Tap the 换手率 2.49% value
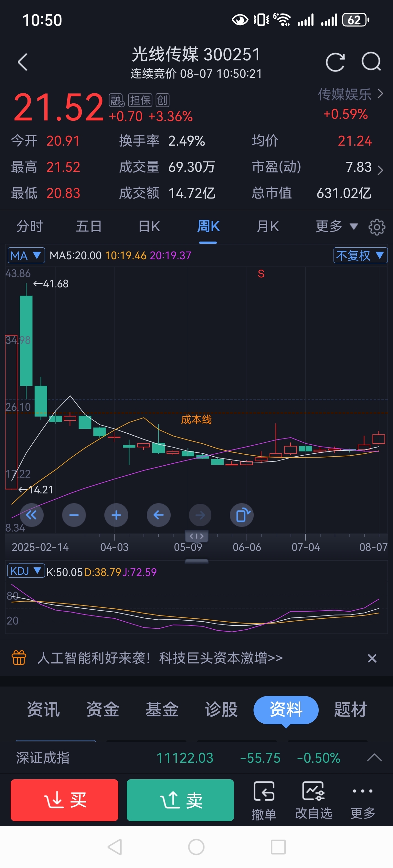Image resolution: width=393 pixels, height=868 pixels. [x=186, y=141]
